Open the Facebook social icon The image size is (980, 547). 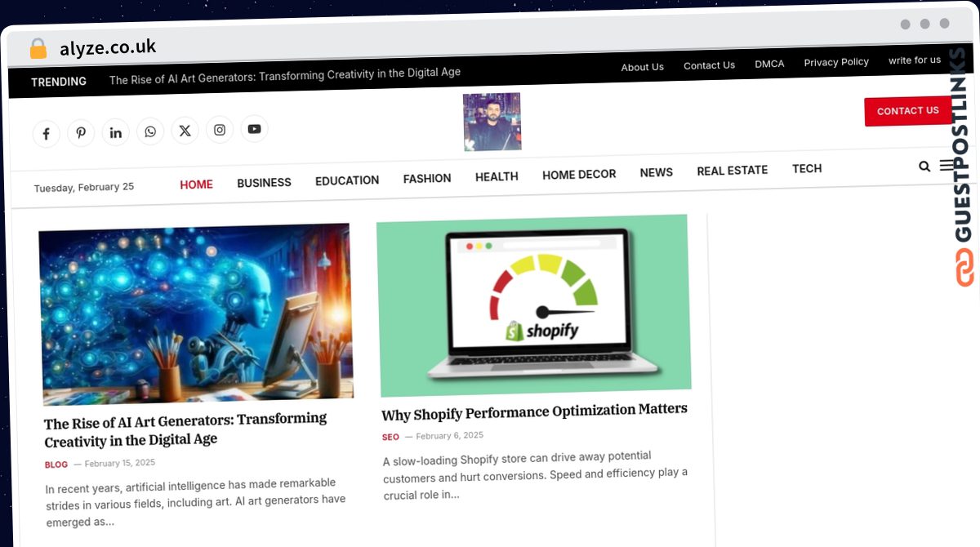coord(47,133)
